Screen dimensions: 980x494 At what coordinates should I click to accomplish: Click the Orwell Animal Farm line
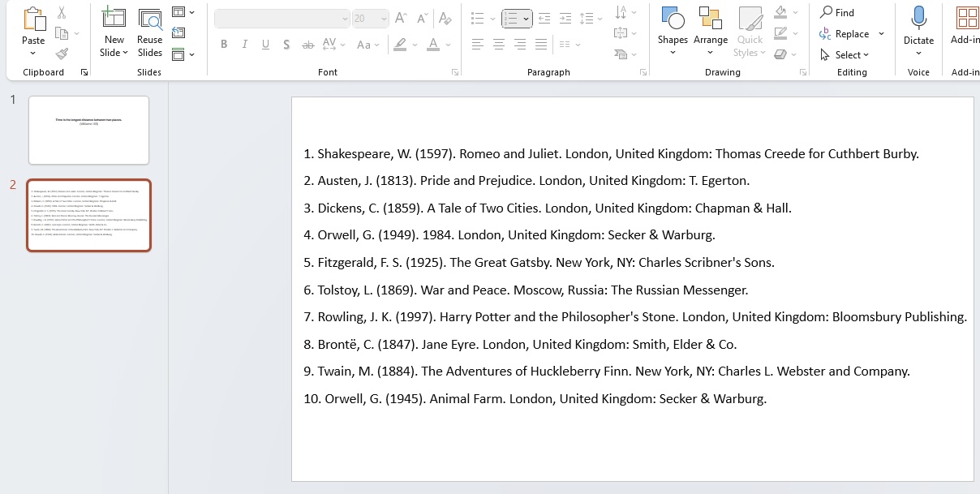535,398
